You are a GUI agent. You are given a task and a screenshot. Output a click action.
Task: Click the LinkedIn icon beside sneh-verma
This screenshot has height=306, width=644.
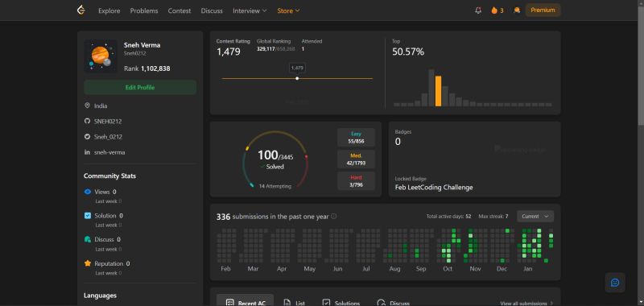click(87, 152)
